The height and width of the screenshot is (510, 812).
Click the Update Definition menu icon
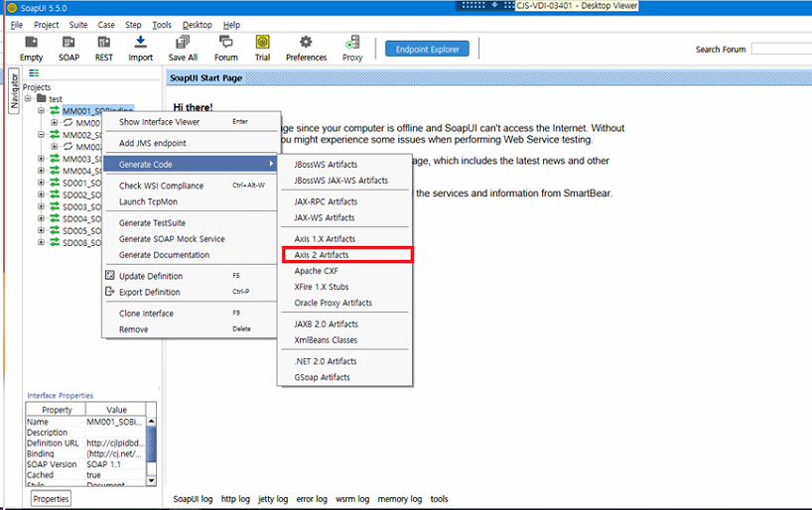point(110,276)
